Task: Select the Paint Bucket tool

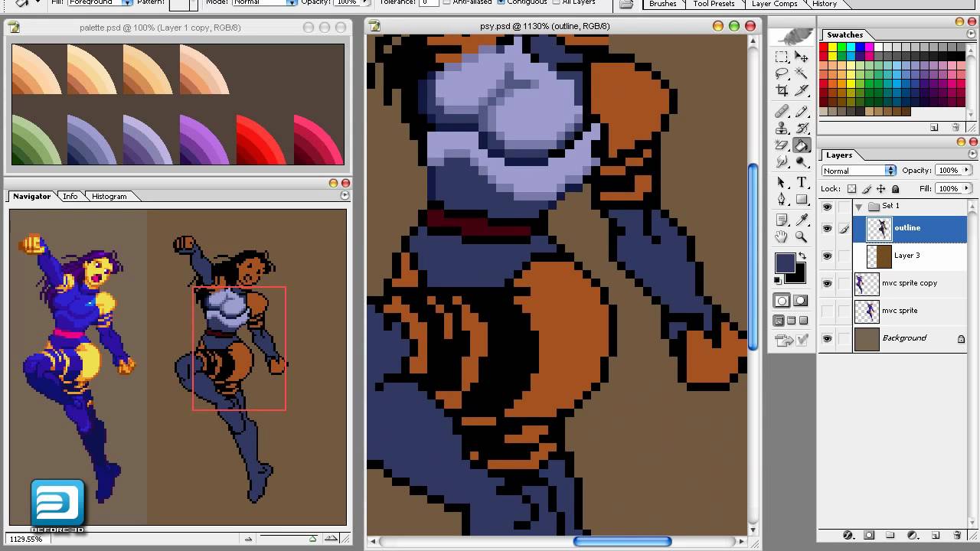Action: (802, 145)
